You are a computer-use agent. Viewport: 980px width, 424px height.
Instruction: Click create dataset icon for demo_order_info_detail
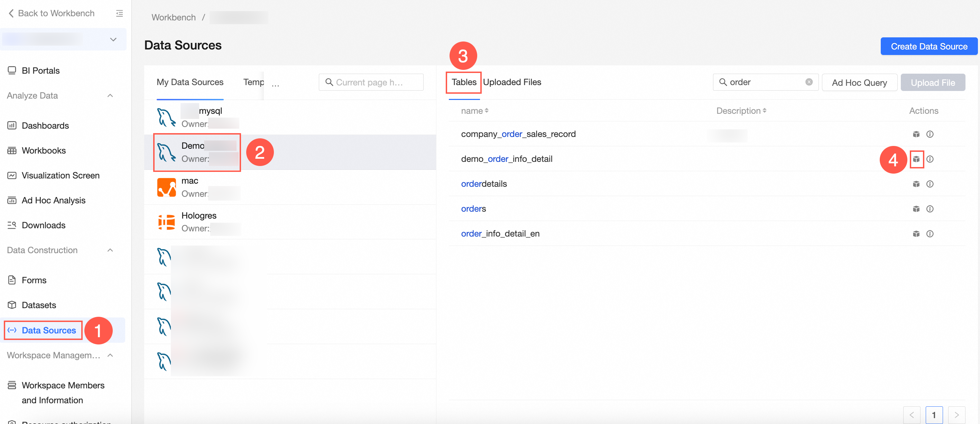tap(916, 159)
